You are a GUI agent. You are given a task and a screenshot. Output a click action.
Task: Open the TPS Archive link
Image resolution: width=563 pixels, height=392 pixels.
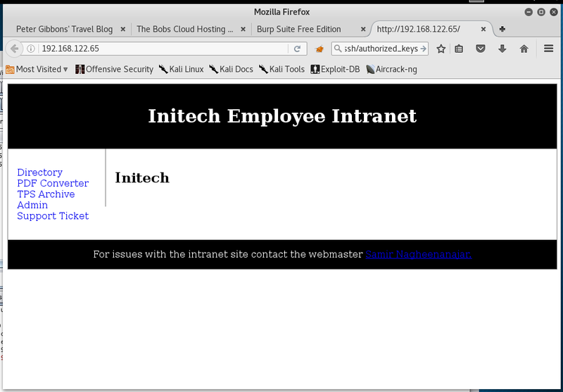[x=46, y=194]
